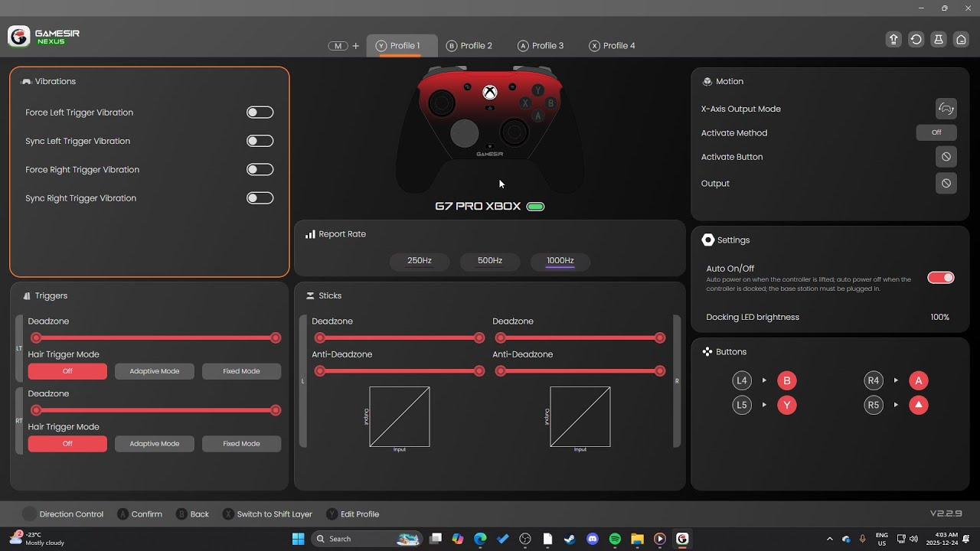Show hidden system tray icons chevron
The image size is (980, 551).
pos(830,539)
